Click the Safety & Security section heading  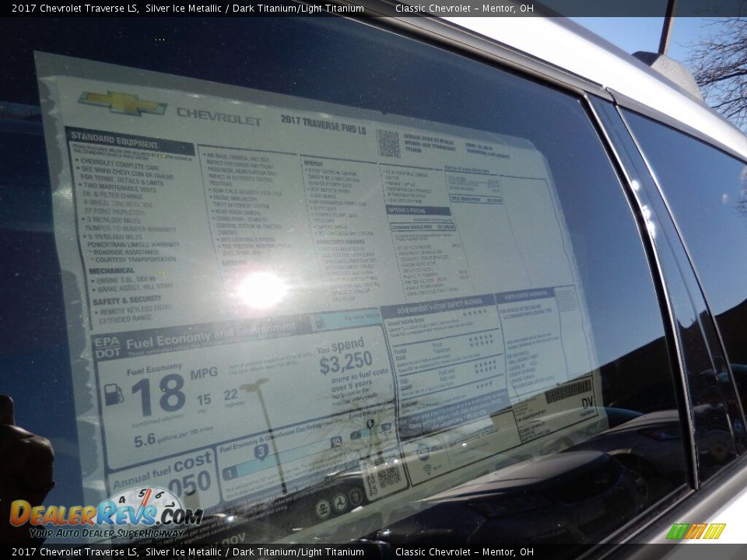pyautogui.click(x=127, y=299)
